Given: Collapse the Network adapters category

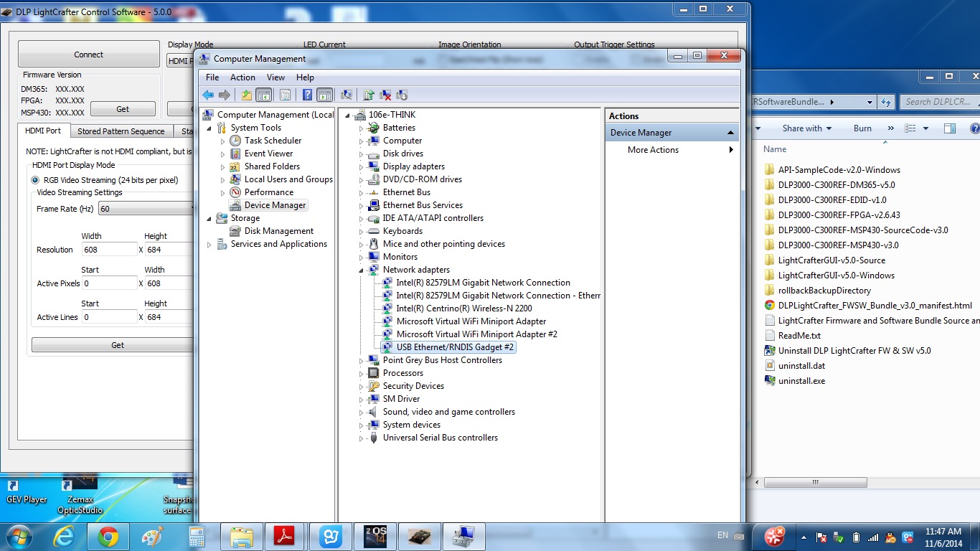Looking at the screenshot, I should point(362,270).
